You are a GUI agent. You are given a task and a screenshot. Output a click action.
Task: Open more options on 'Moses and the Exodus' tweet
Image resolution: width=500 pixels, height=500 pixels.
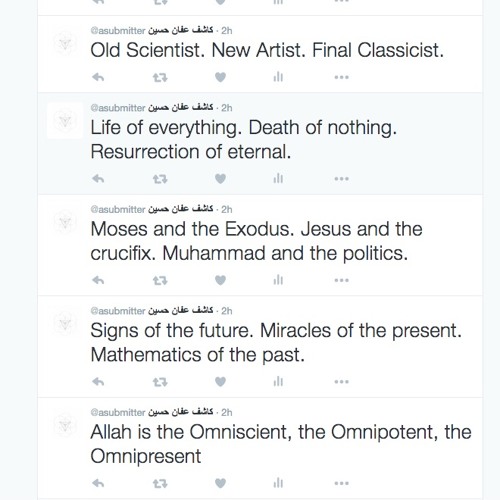(x=342, y=280)
